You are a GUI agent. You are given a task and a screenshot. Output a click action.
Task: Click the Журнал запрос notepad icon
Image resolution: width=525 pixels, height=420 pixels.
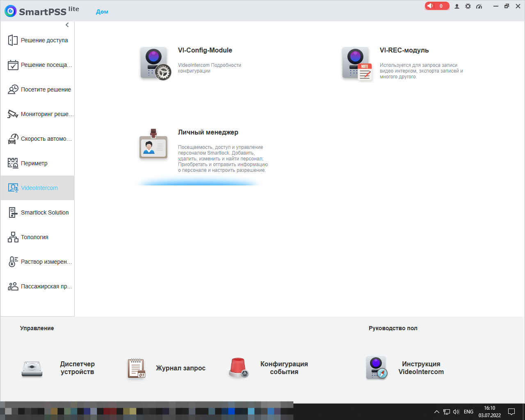pyautogui.click(x=137, y=368)
